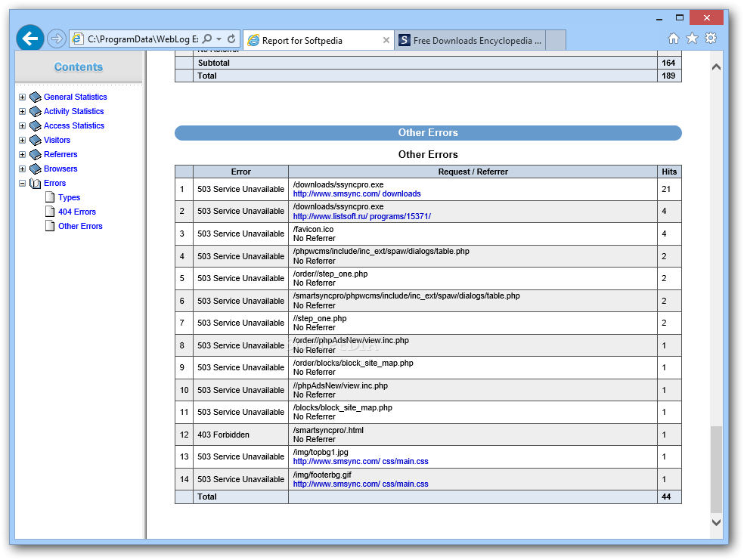Open Activity Statistics link

click(73, 111)
